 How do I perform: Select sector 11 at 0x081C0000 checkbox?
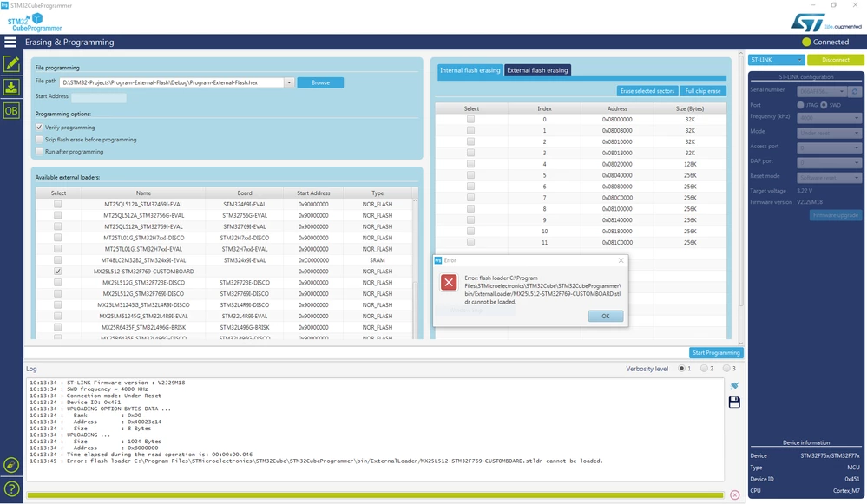[x=470, y=242]
